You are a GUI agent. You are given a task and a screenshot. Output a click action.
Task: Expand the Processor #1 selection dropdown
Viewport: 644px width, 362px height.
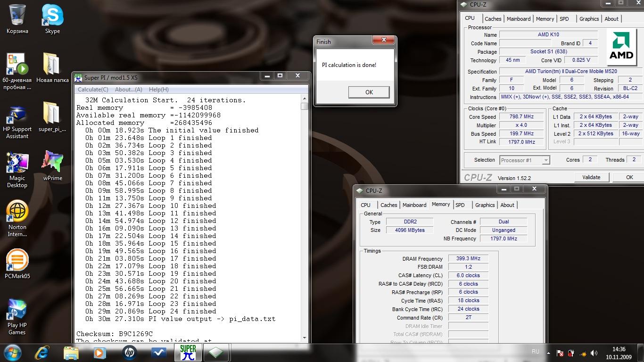545,160
